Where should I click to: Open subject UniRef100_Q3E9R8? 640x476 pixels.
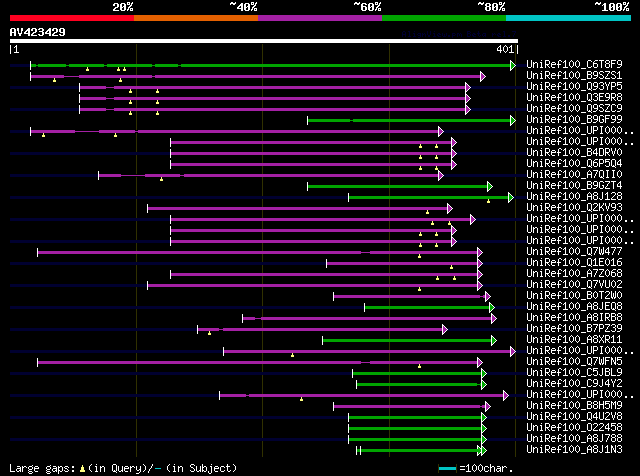pyautogui.click(x=574, y=97)
